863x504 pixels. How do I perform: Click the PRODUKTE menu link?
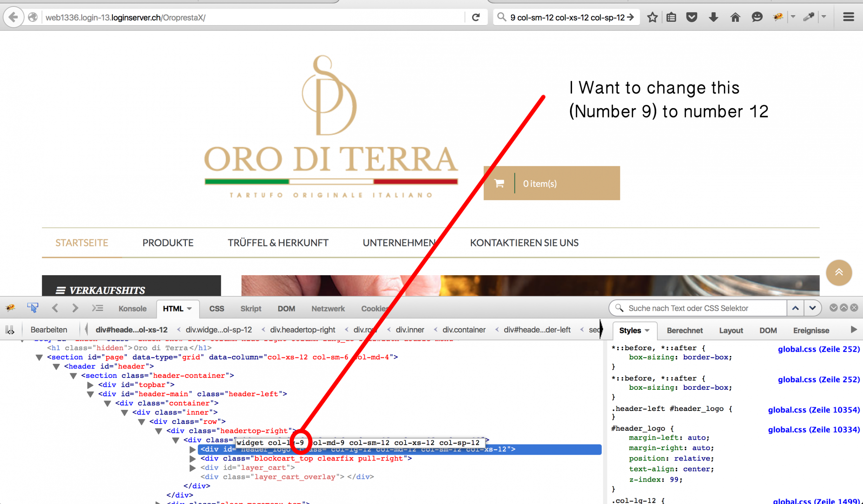tap(168, 243)
